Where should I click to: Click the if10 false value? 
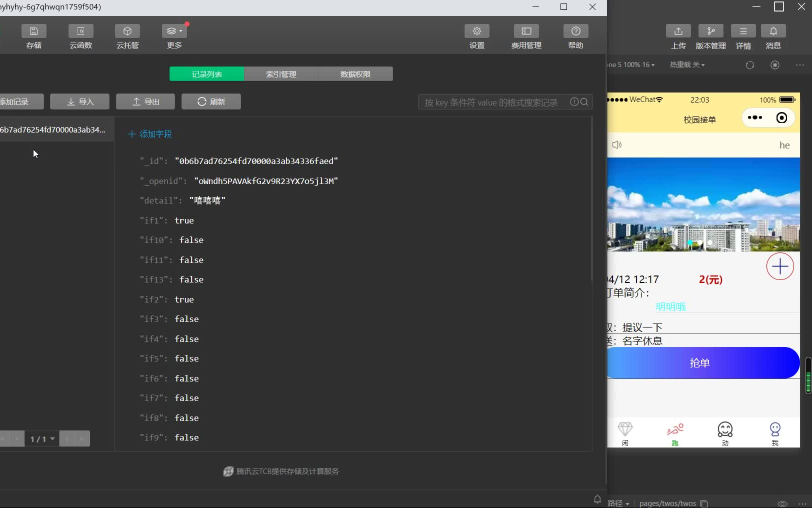coord(191,240)
